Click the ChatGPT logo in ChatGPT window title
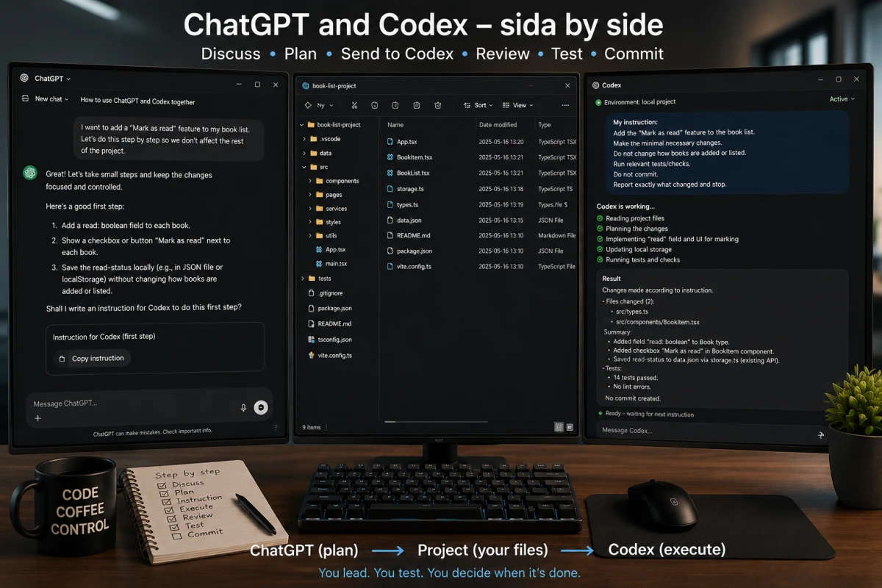Image resolution: width=882 pixels, height=588 pixels. coord(24,78)
